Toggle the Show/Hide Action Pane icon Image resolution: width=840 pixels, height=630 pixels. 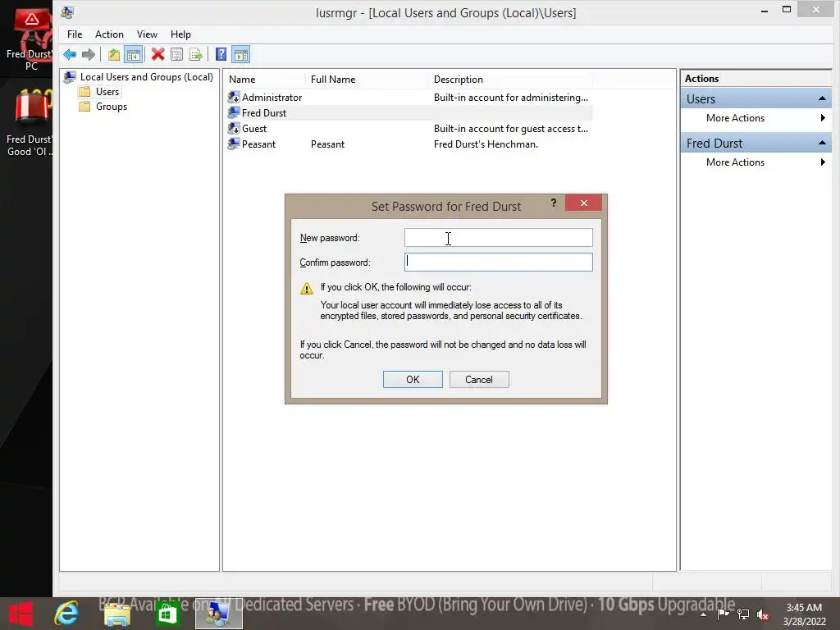tap(241, 54)
